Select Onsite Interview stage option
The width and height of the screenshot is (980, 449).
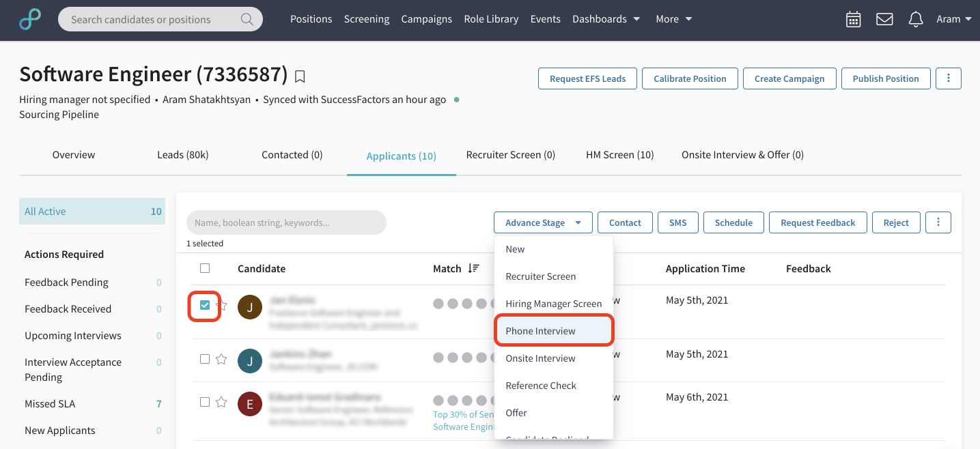tap(554, 358)
